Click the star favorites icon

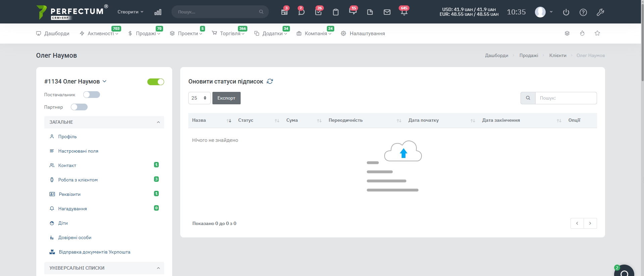(x=597, y=33)
